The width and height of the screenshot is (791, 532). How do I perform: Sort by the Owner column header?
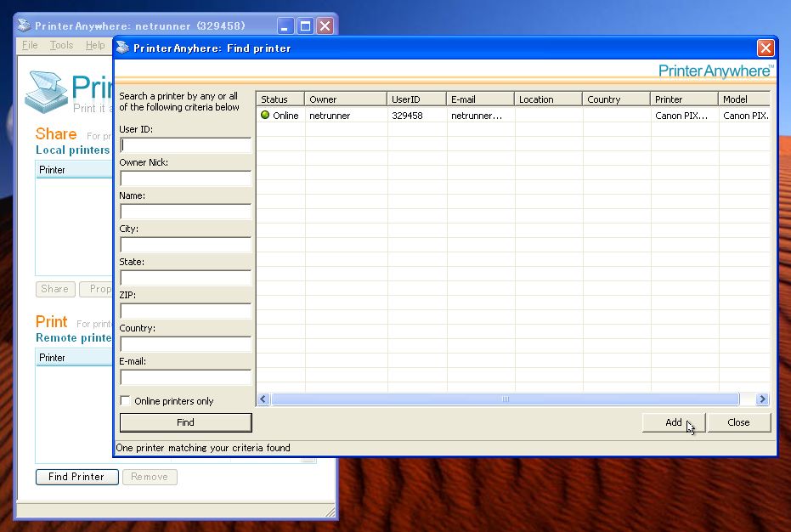pos(346,99)
